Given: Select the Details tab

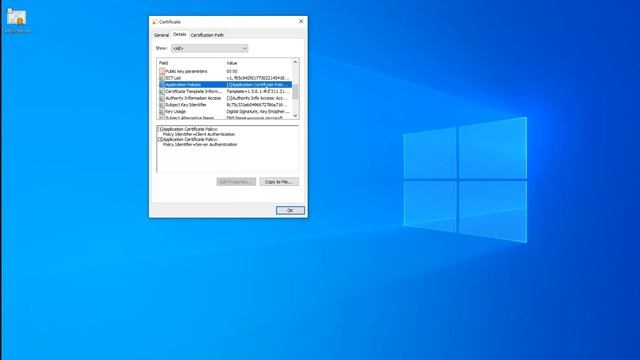Looking at the screenshot, I should [179, 35].
